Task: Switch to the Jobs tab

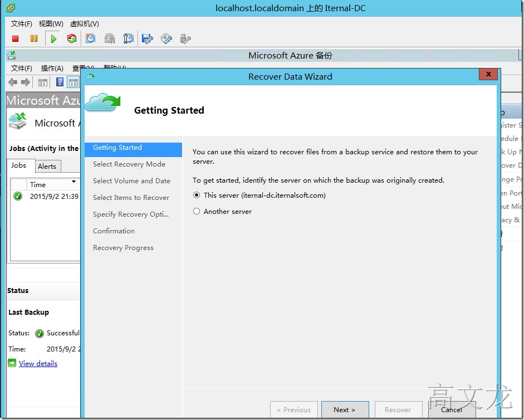Action: 21,165
